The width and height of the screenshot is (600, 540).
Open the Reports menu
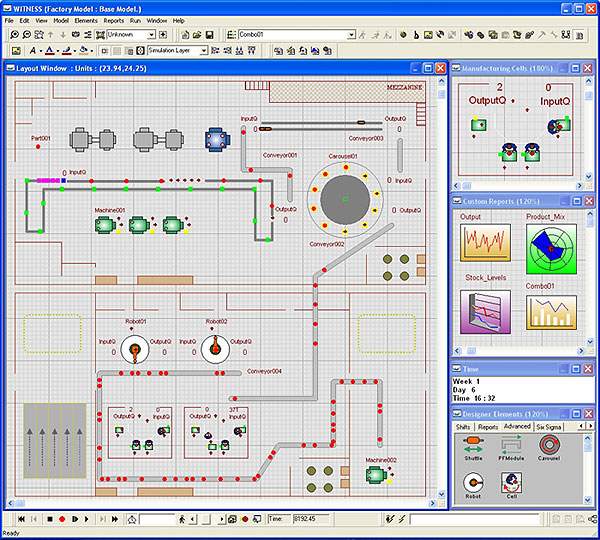(114, 21)
